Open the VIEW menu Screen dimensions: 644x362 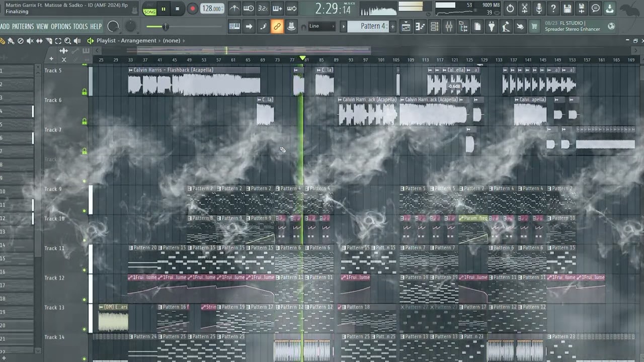click(42, 26)
